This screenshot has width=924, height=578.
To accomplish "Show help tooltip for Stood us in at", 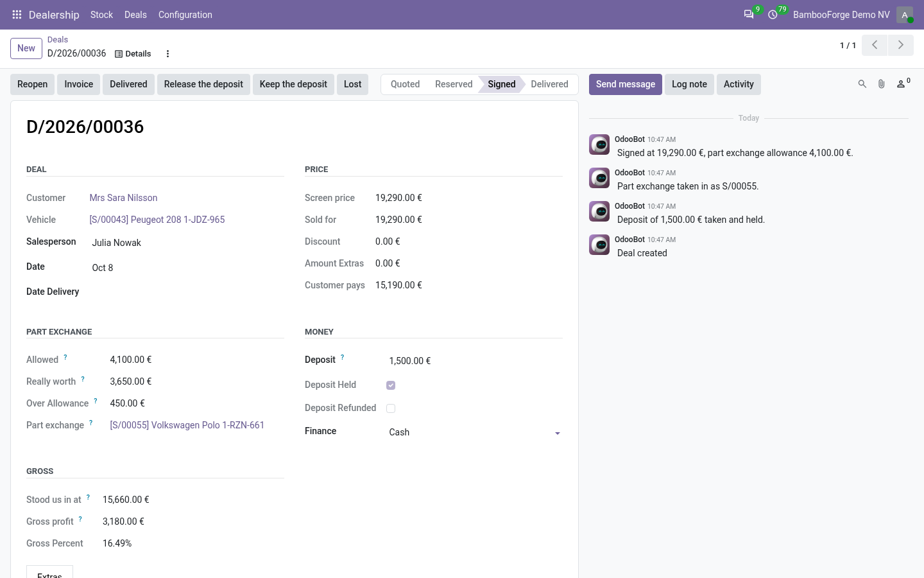I will (x=88, y=497).
